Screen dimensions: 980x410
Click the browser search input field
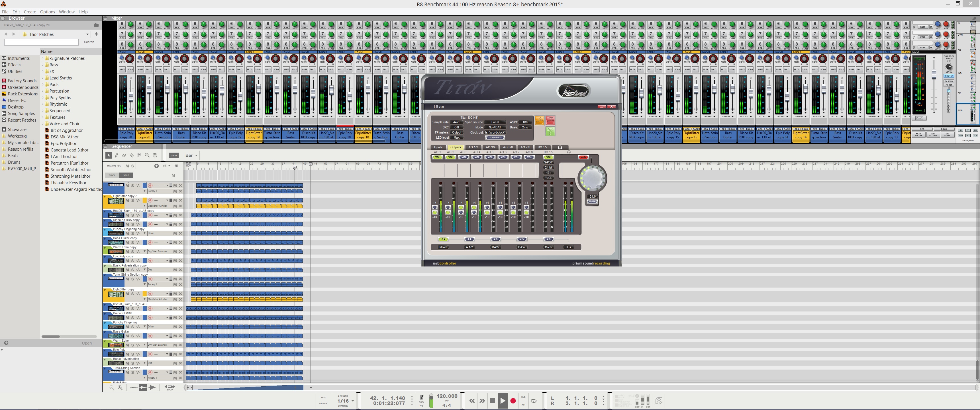[x=41, y=42]
